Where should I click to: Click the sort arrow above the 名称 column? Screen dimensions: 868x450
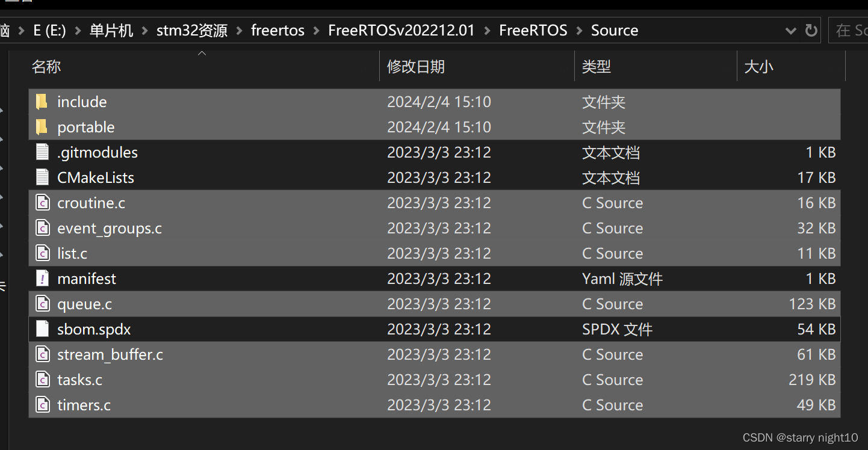point(202,52)
